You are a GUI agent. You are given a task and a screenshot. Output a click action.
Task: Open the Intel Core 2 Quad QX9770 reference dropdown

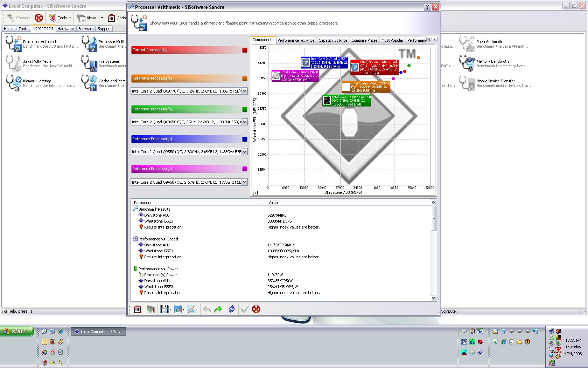coord(245,91)
